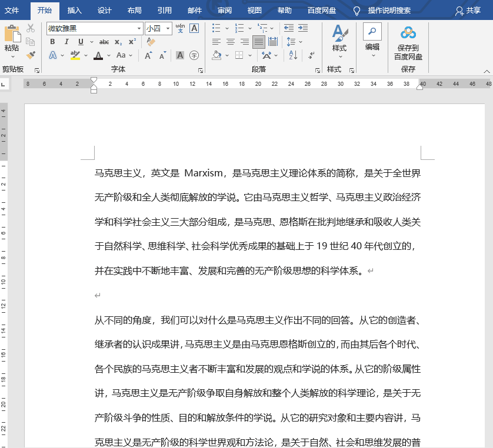Open the font name dropdown
The image size is (493, 448).
click(139, 28)
